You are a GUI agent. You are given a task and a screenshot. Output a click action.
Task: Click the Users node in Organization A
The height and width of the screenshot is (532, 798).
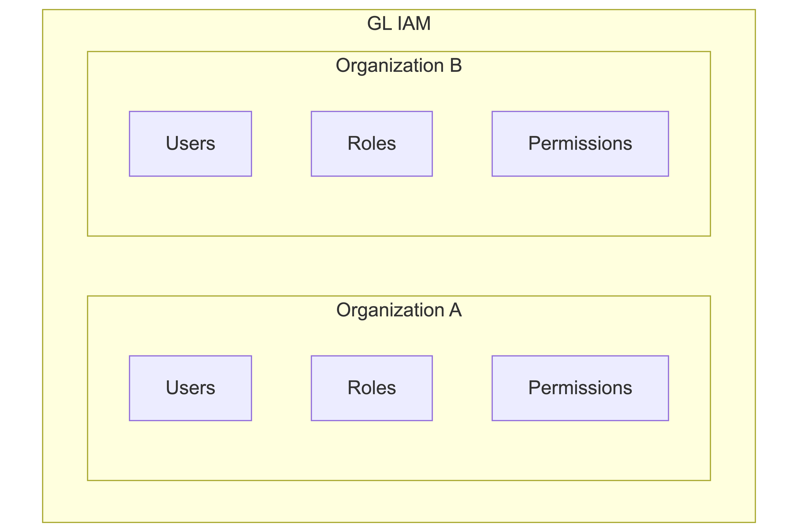click(190, 388)
